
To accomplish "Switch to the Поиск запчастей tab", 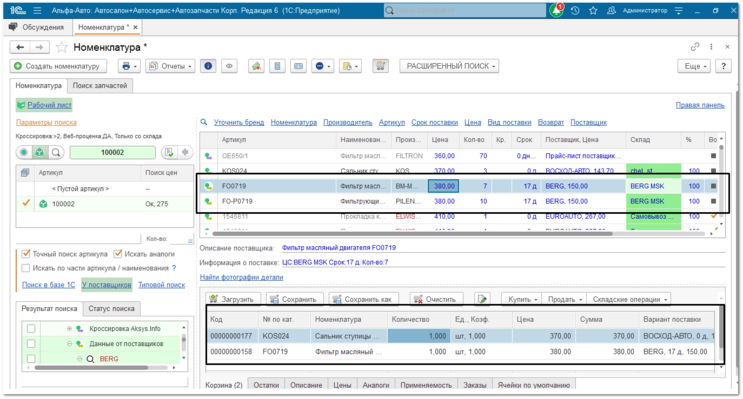I will [100, 86].
